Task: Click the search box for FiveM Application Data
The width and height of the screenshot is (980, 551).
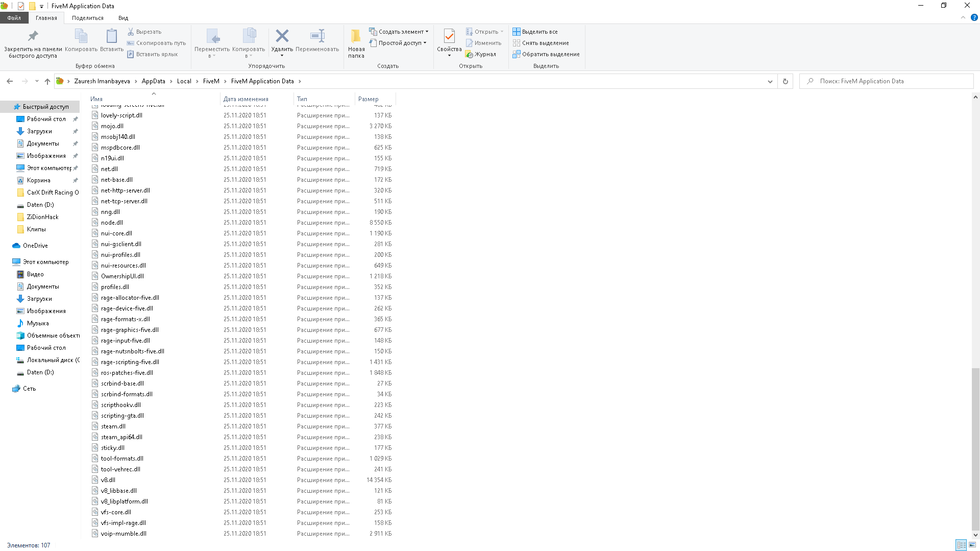Action: [x=888, y=81]
